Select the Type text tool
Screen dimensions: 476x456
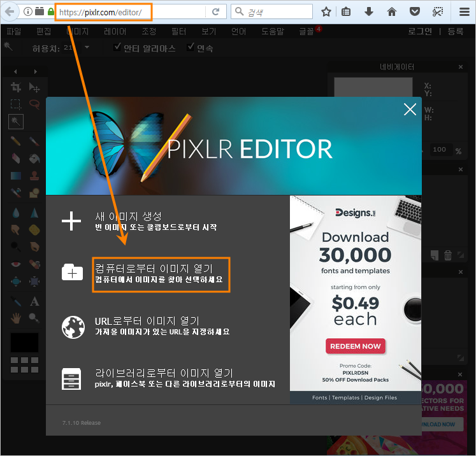coord(34,301)
